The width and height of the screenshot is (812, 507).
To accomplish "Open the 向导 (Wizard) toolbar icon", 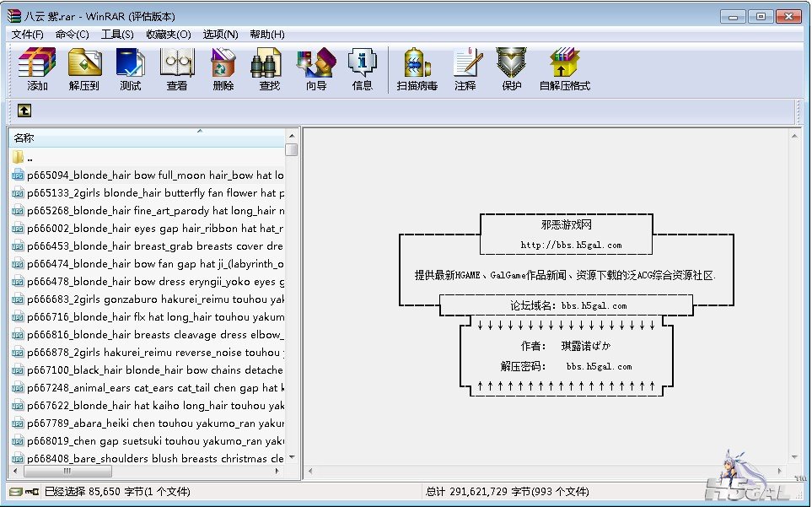I will (x=316, y=69).
